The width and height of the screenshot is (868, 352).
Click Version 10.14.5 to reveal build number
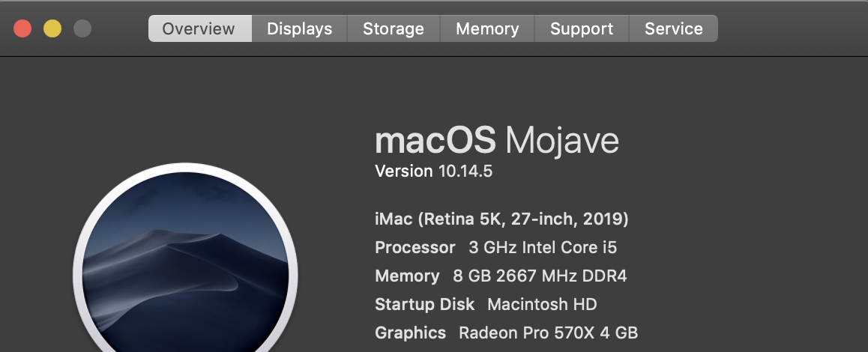click(433, 172)
